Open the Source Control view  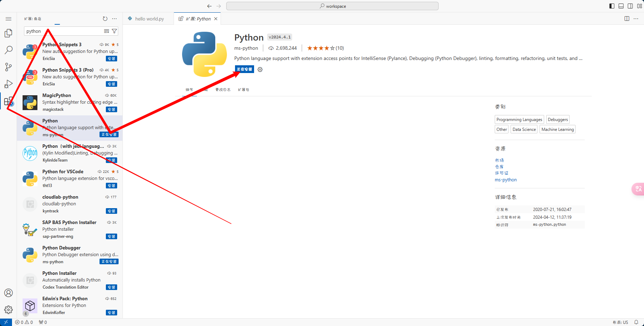tap(8, 67)
